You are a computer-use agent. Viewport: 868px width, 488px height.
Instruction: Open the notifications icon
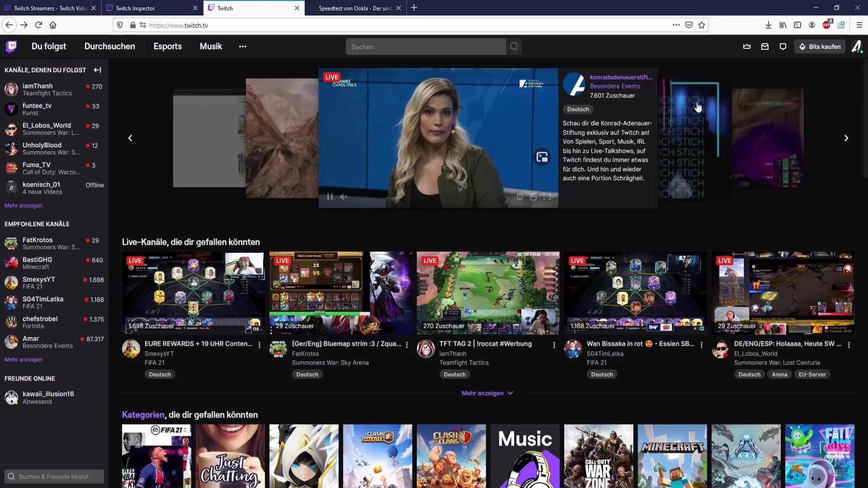[783, 46]
